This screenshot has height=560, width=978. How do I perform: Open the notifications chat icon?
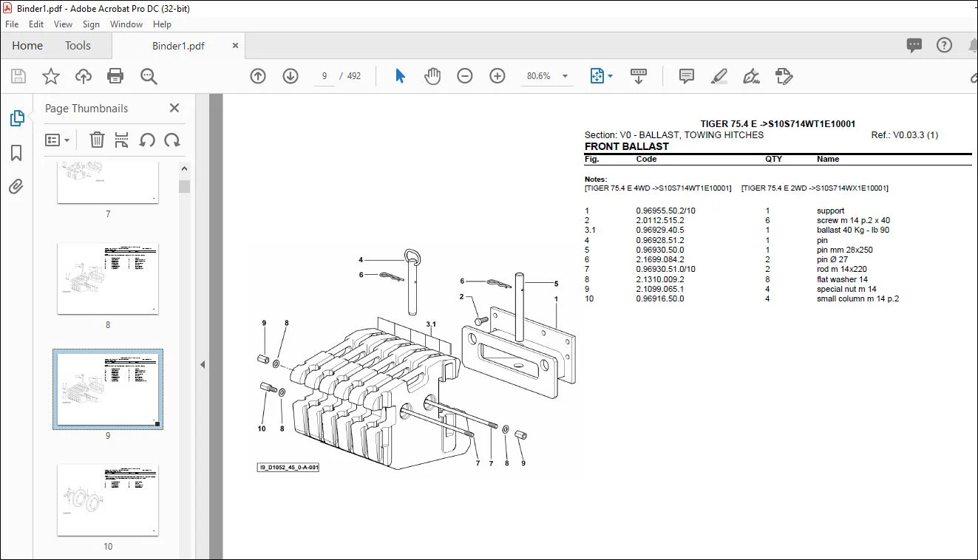(914, 46)
